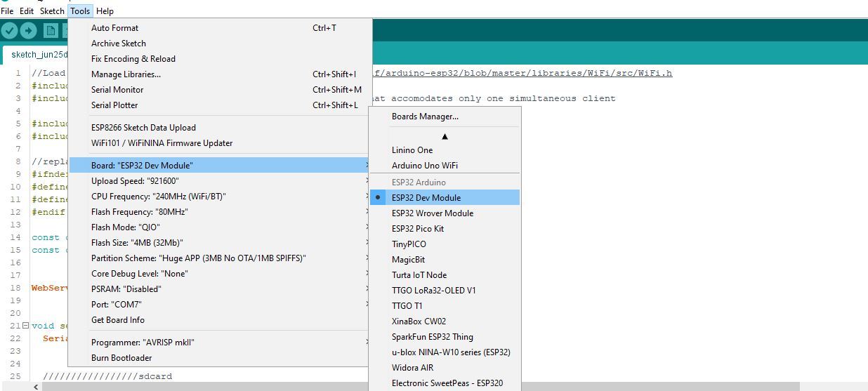The width and height of the screenshot is (868, 391).
Task: Click the up arrow scroll indicator in boards list
Action: pos(445,136)
